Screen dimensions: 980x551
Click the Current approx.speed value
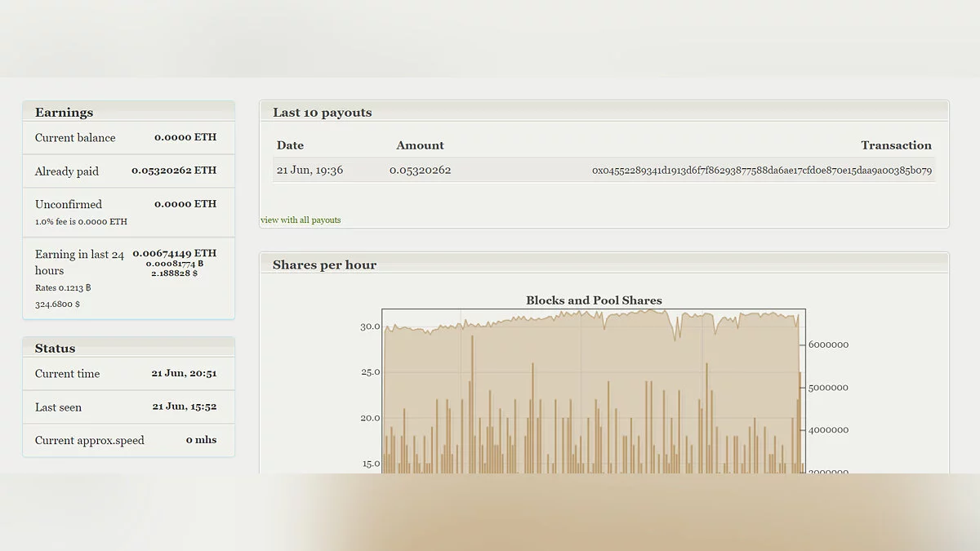coord(201,440)
